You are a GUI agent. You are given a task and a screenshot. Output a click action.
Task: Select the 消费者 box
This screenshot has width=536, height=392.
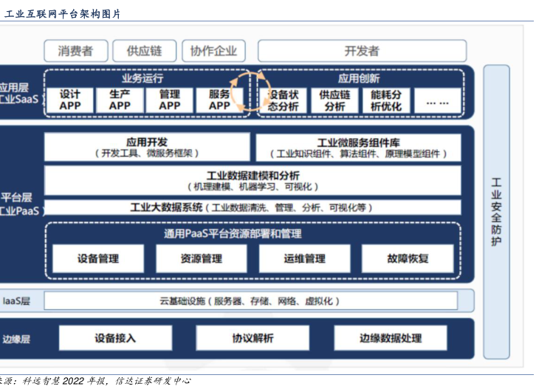(x=75, y=51)
